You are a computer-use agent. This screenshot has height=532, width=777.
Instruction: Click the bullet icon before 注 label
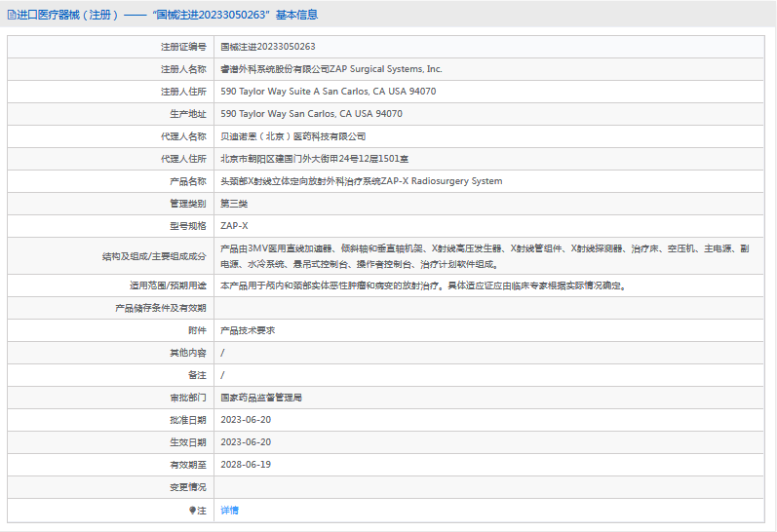[x=192, y=511]
